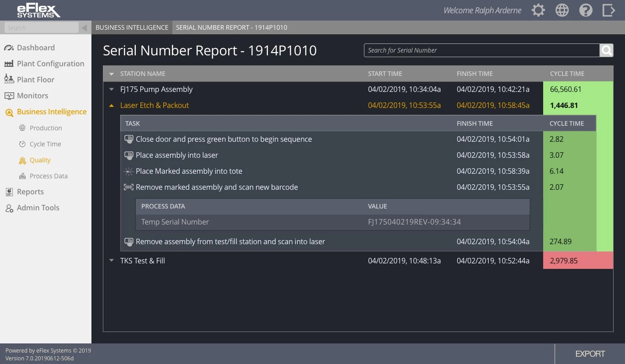
Task: Click the Admin Tools icon in sidebar
Action: [9, 208]
